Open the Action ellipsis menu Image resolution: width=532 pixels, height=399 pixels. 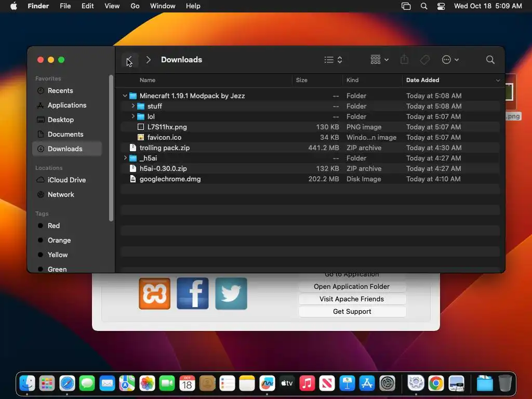pos(450,60)
